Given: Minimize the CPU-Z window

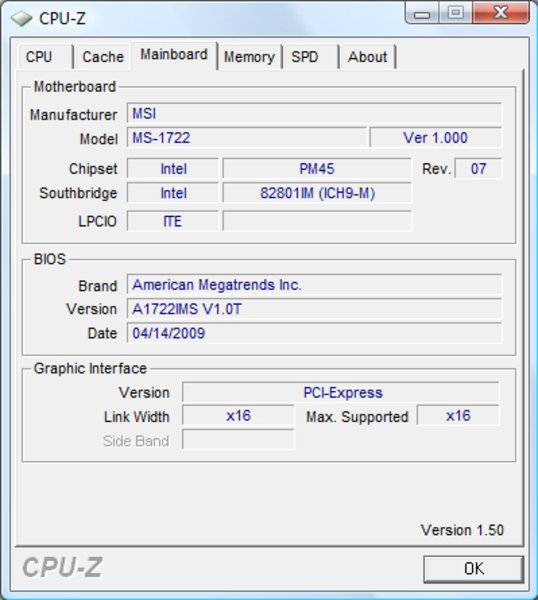Looking at the screenshot, I should 422,14.
